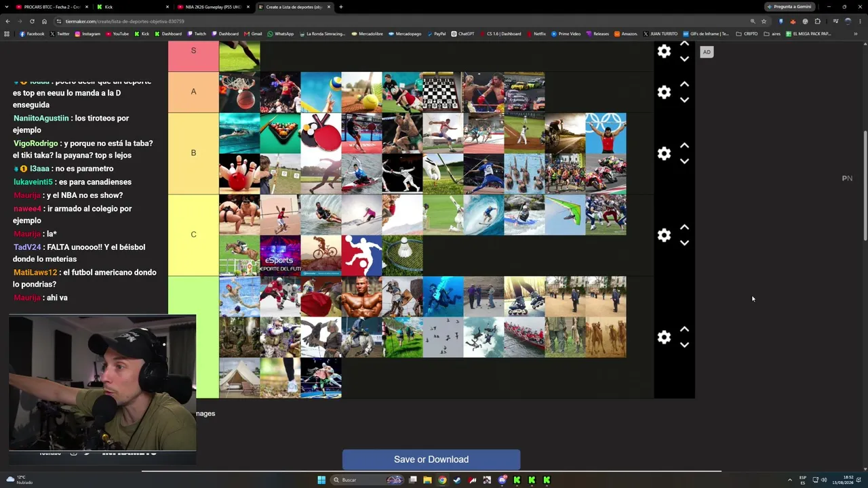
Task: Open settings gear for the green bottom tier
Action: [664, 338]
